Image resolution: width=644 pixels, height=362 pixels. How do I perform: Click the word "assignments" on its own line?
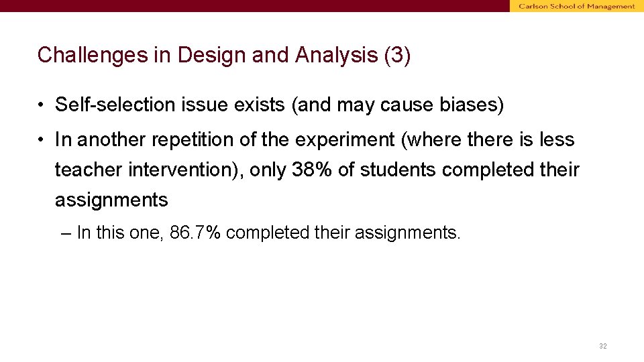point(111,200)
